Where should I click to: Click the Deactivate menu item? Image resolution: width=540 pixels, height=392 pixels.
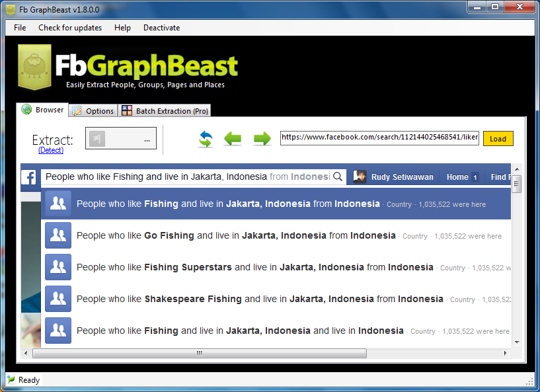[161, 28]
